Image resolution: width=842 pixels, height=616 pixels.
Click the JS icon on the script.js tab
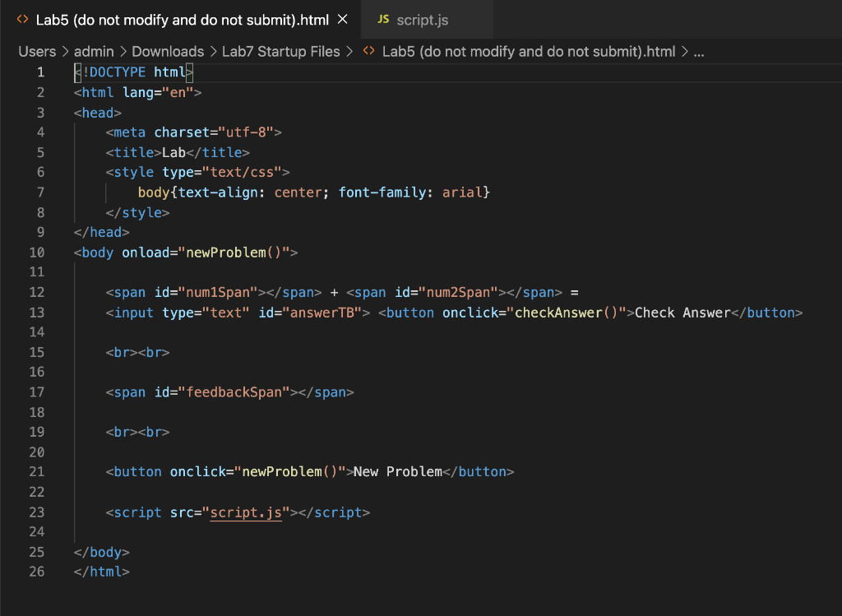[x=382, y=18]
